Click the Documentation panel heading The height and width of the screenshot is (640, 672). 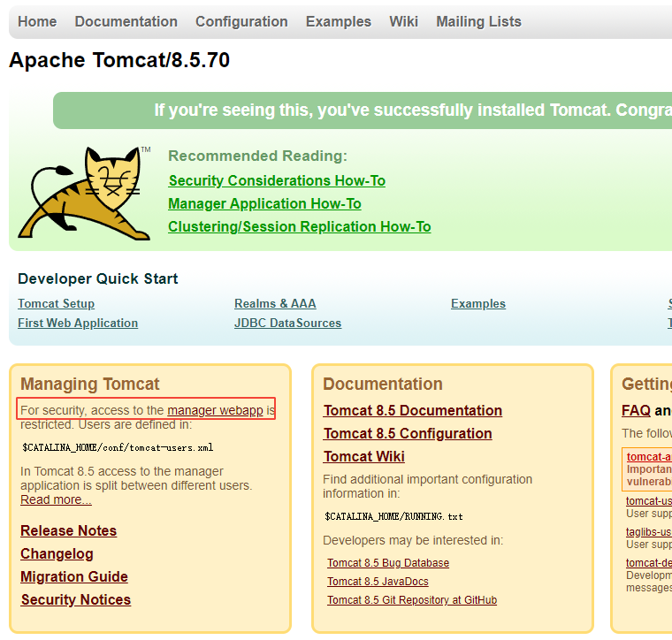click(383, 384)
